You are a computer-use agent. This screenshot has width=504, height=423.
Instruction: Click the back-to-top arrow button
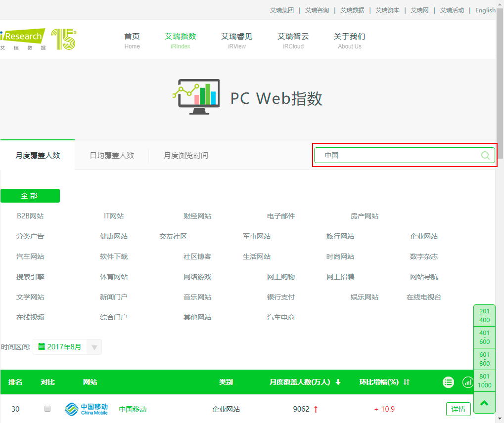484,403
